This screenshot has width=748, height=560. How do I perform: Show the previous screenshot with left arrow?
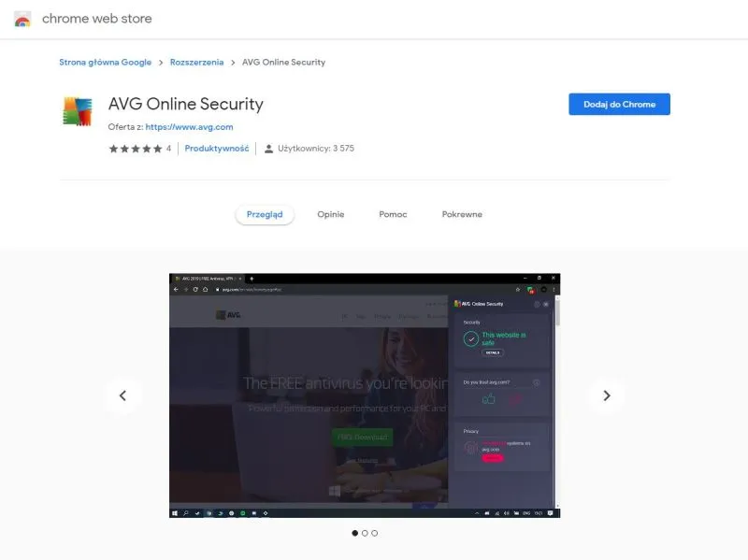(122, 395)
